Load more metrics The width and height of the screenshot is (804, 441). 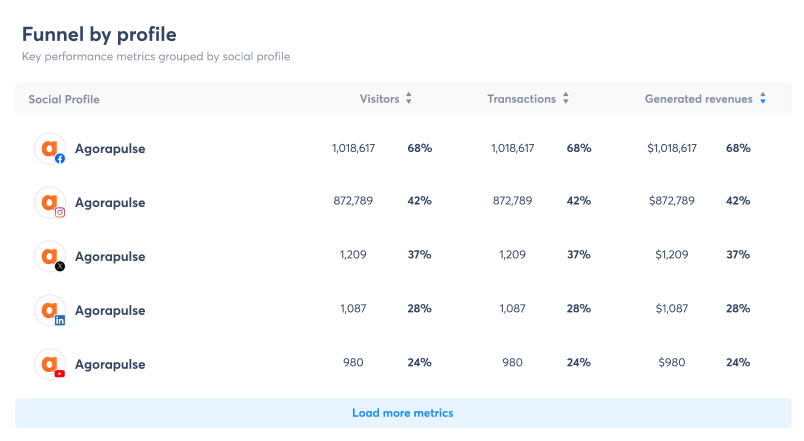[x=402, y=413]
